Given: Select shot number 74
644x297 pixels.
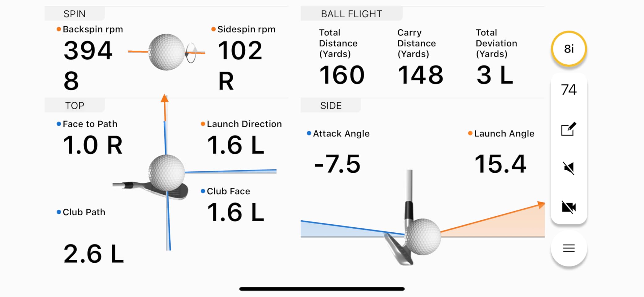Looking at the screenshot, I should pyautogui.click(x=569, y=89).
